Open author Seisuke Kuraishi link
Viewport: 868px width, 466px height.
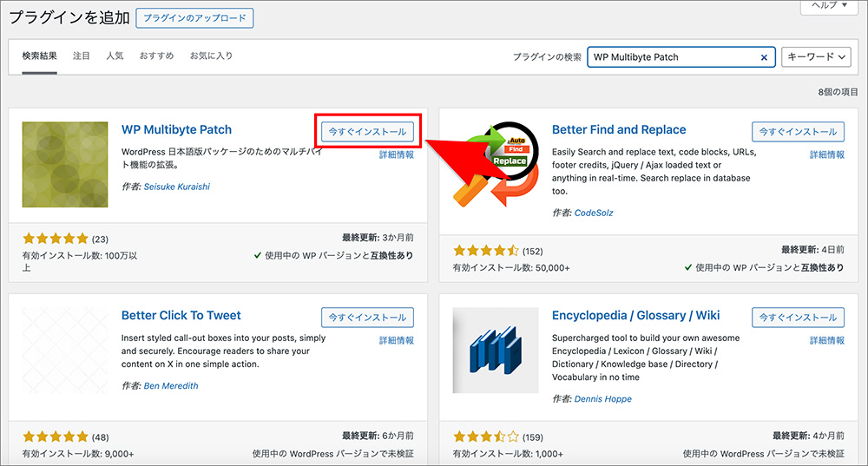coord(176,187)
